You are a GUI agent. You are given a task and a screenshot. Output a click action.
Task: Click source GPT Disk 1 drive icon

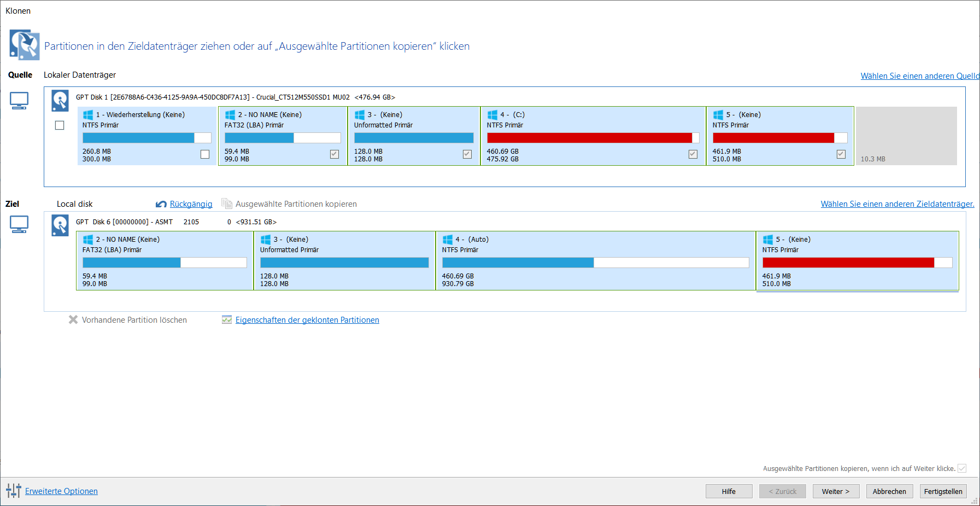[60, 101]
